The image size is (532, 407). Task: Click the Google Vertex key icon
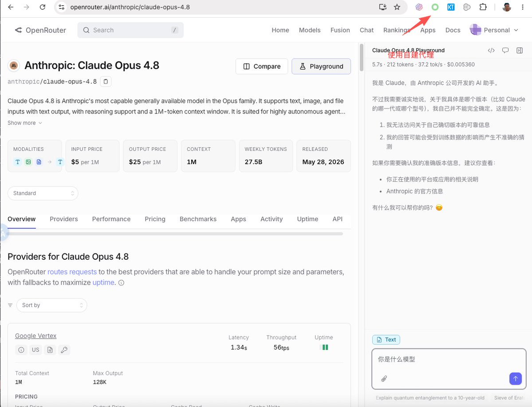64,350
